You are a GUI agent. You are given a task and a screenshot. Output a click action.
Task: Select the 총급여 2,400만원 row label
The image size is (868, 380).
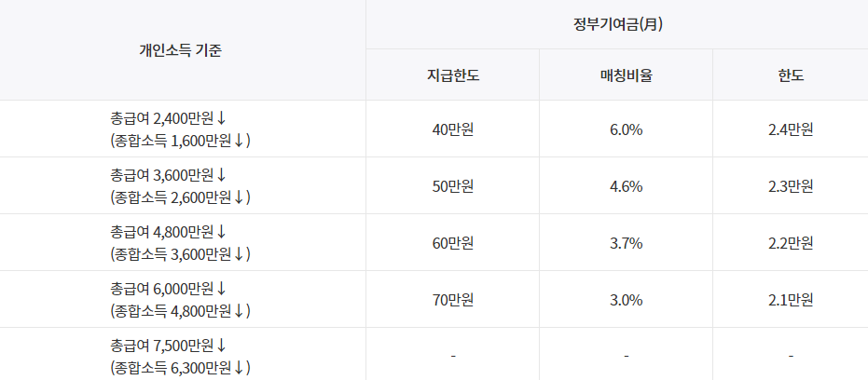[x=183, y=129]
